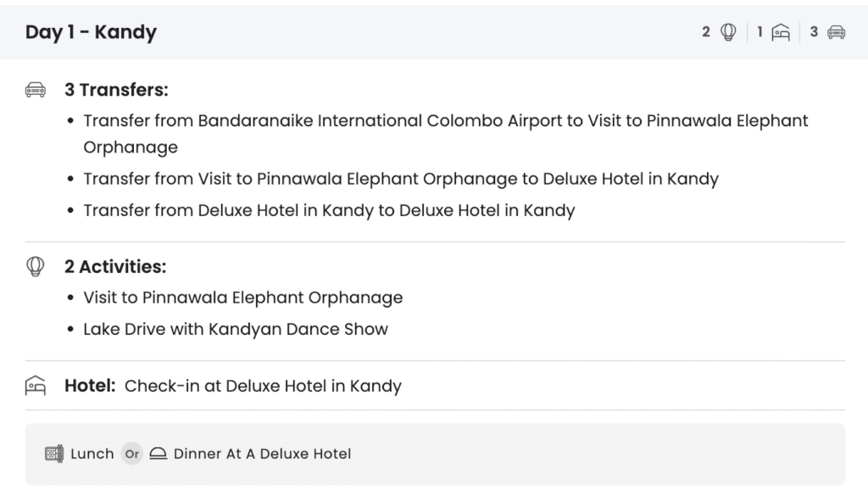Click the bed icon beside Hotel
This screenshot has height=494, width=868.
tap(36, 386)
